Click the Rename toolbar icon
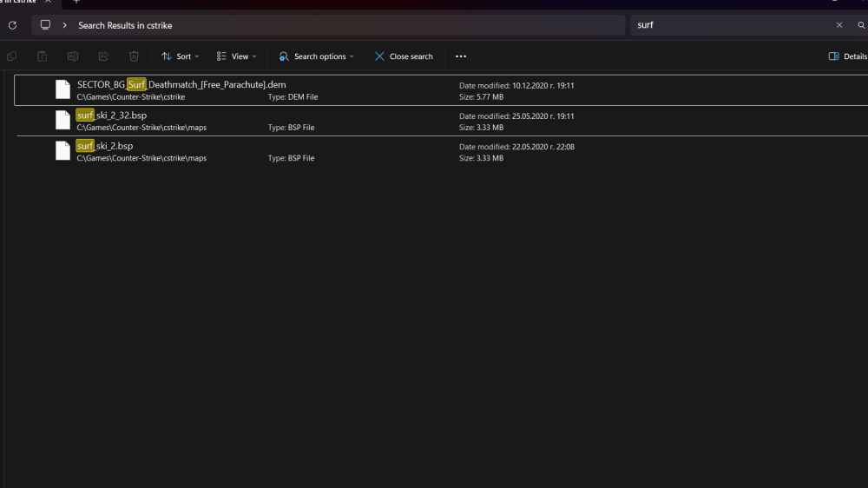Image resolution: width=868 pixels, height=488 pixels. [73, 56]
